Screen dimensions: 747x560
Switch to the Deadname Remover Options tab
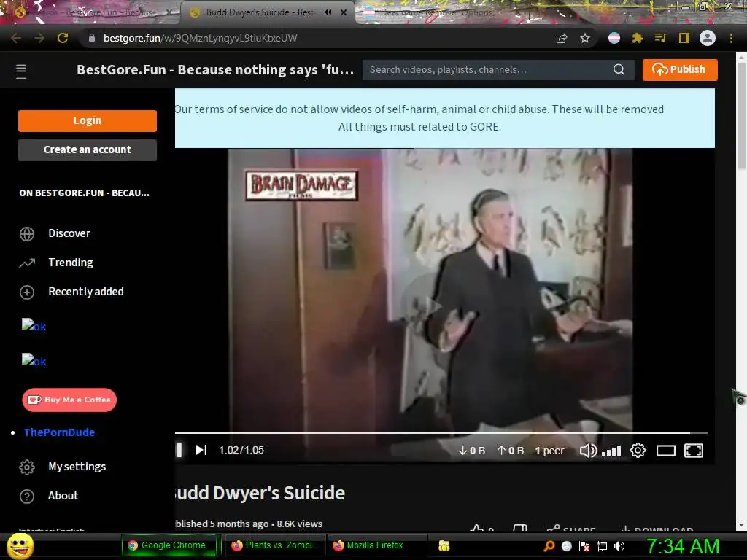click(x=436, y=12)
